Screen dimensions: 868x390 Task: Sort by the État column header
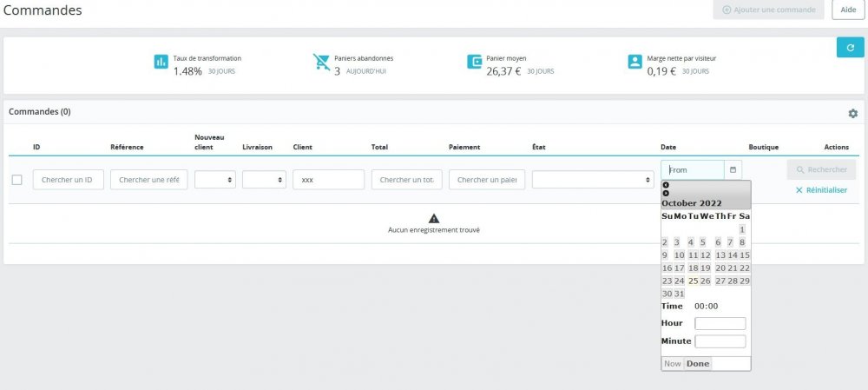(539, 147)
